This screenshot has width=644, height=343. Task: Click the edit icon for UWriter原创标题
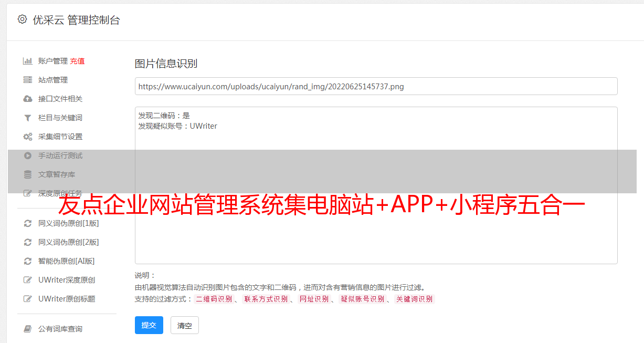click(28, 299)
